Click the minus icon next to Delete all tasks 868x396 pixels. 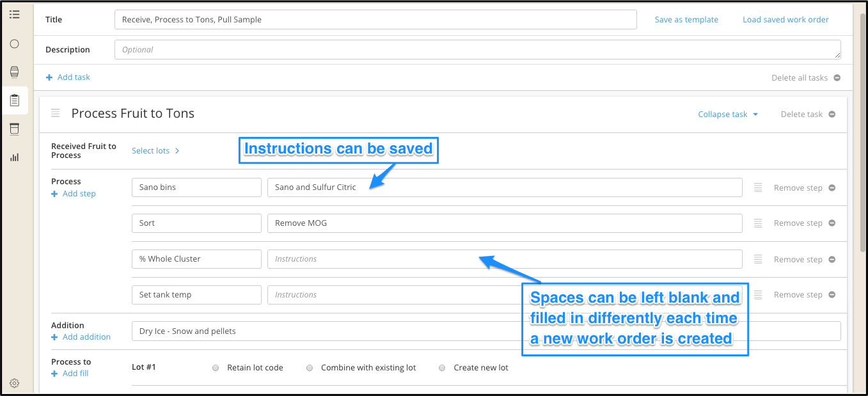pyautogui.click(x=837, y=78)
